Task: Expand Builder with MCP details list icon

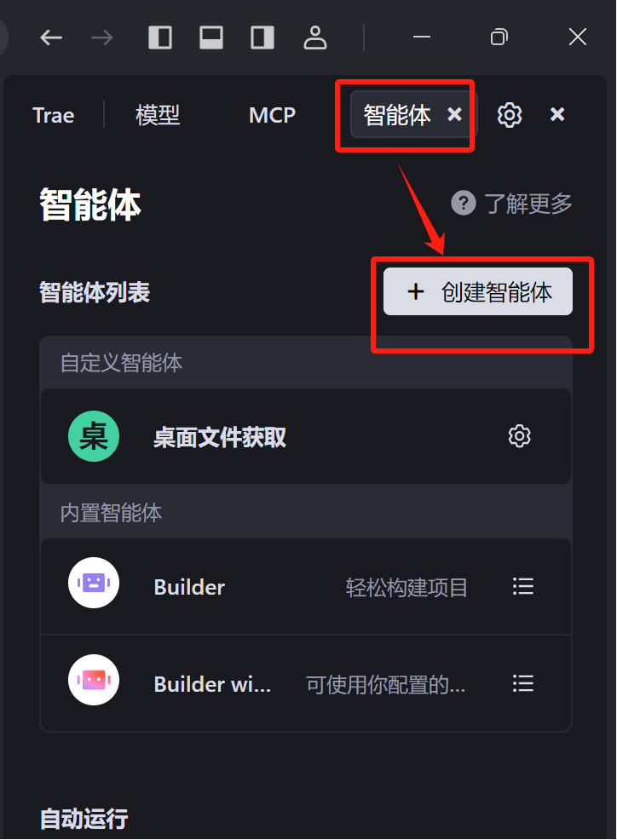Action: click(x=522, y=683)
